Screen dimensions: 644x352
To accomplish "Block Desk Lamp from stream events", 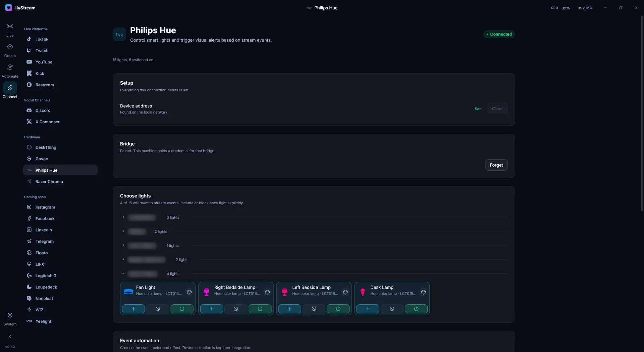I will tap(392, 309).
